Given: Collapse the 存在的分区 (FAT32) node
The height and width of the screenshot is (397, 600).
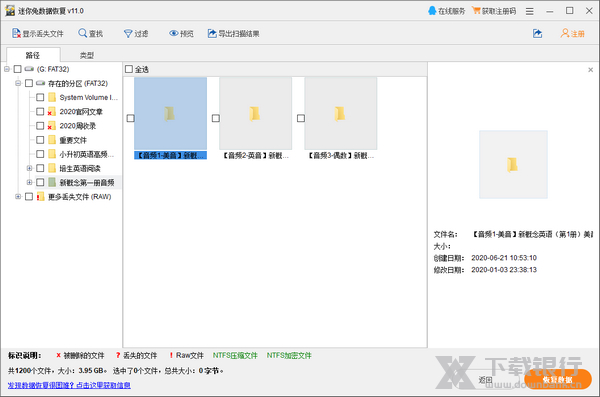Looking at the screenshot, I should point(18,83).
